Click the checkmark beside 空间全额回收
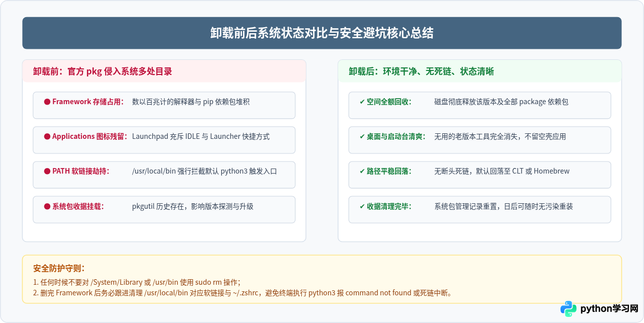The width and height of the screenshot is (644, 323). [362, 102]
